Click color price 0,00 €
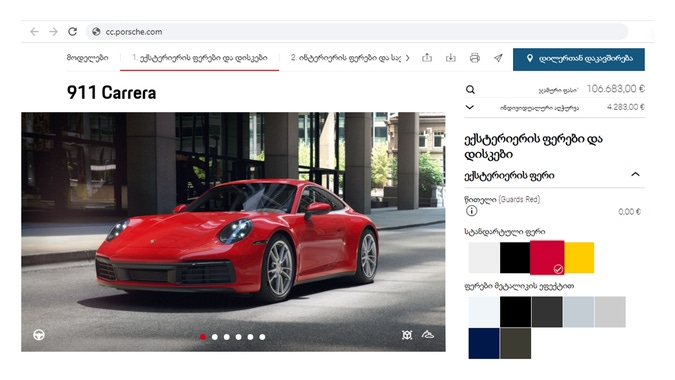 tap(629, 212)
